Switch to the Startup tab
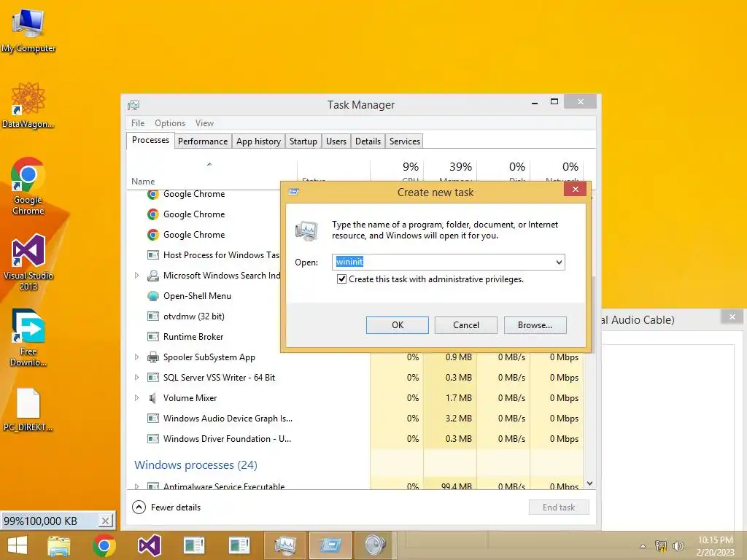Screen dimensions: 747x560 (x=303, y=141)
